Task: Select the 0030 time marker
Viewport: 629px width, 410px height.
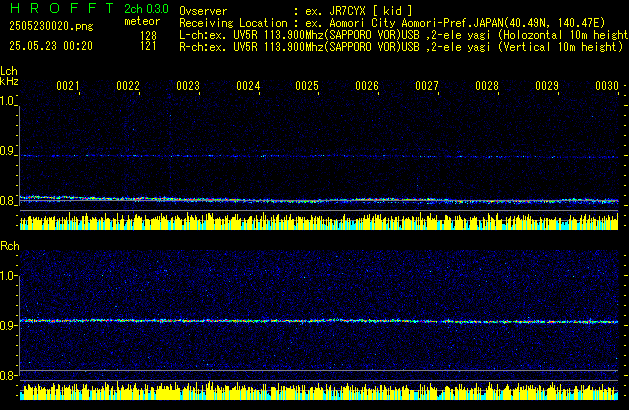Action: [x=607, y=86]
